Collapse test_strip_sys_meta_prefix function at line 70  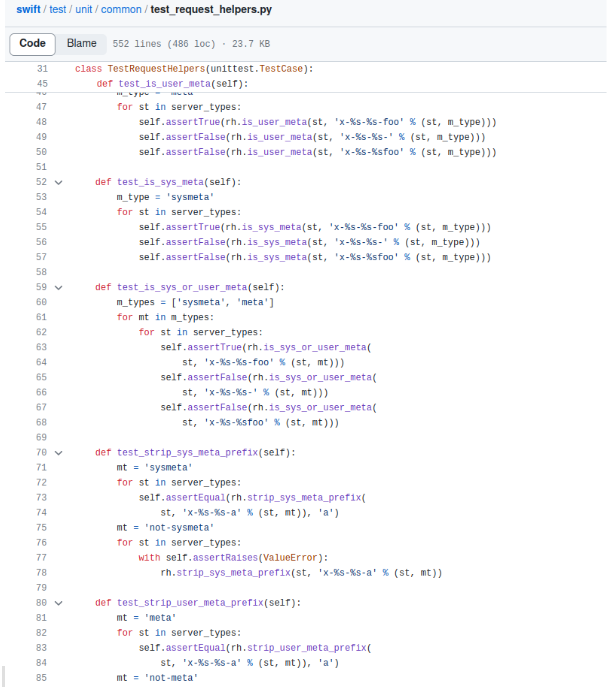click(58, 453)
